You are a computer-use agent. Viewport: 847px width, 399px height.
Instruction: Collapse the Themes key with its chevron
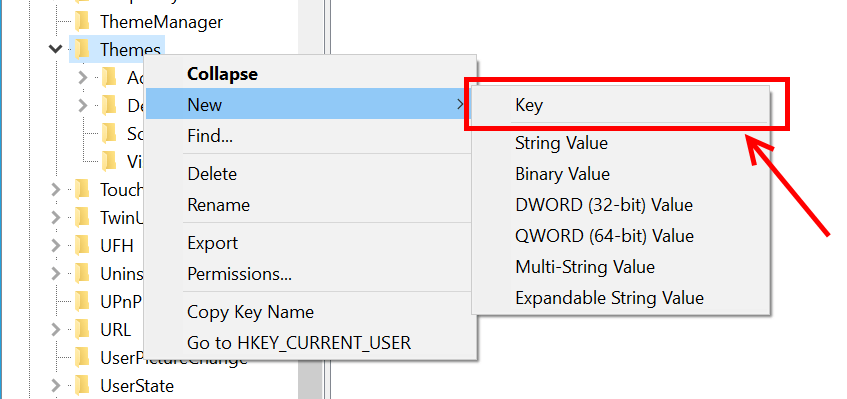pos(55,49)
